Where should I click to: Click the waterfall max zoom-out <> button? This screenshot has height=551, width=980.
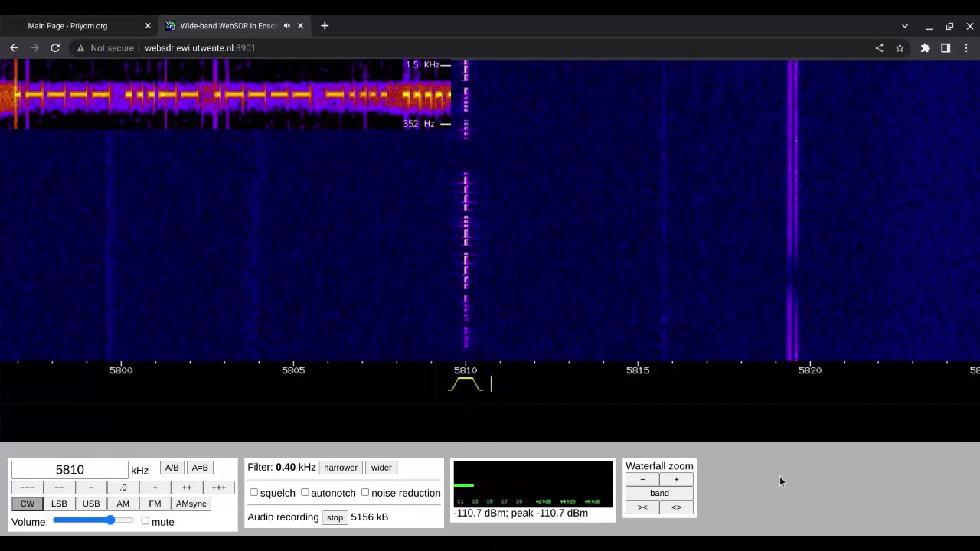click(676, 507)
